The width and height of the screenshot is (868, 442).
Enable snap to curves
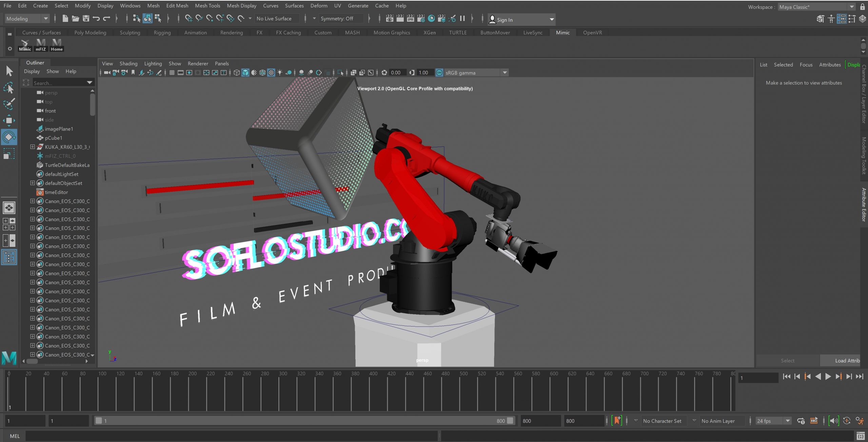[199, 19]
